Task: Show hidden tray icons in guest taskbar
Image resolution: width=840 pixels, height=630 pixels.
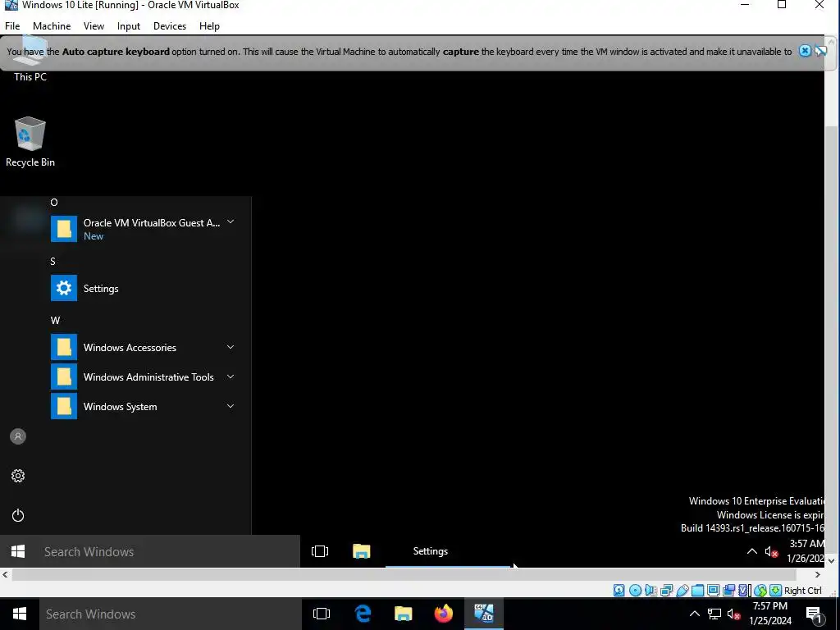Action: [751, 551]
